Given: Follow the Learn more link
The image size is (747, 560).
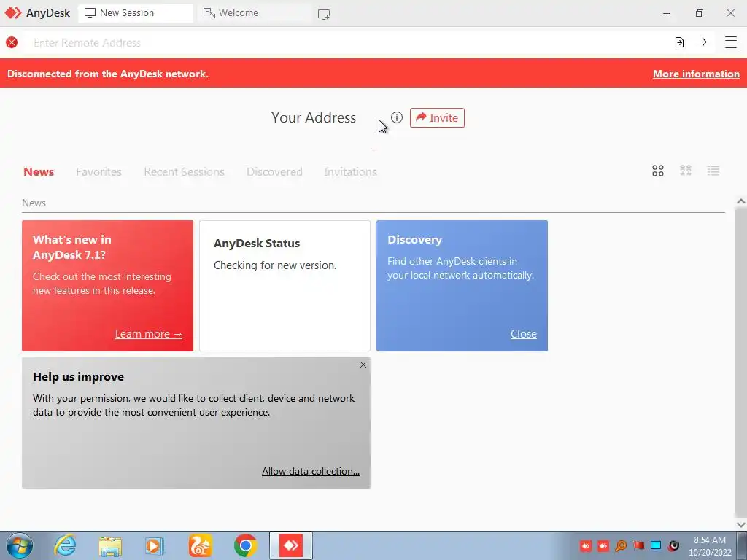Looking at the screenshot, I should pos(149,334).
